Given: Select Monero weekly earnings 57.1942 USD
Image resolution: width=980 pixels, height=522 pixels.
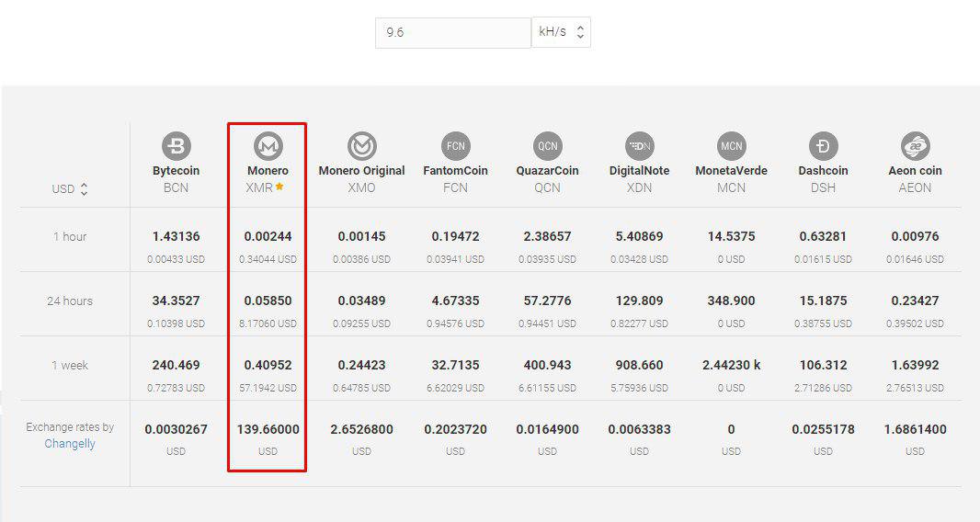Looking at the screenshot, I should tap(268, 388).
